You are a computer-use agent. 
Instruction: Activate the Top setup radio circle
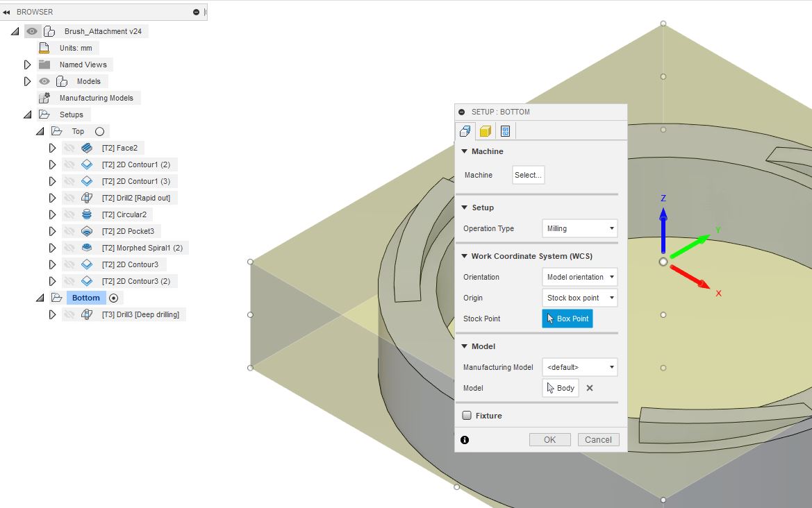pyautogui.click(x=99, y=131)
